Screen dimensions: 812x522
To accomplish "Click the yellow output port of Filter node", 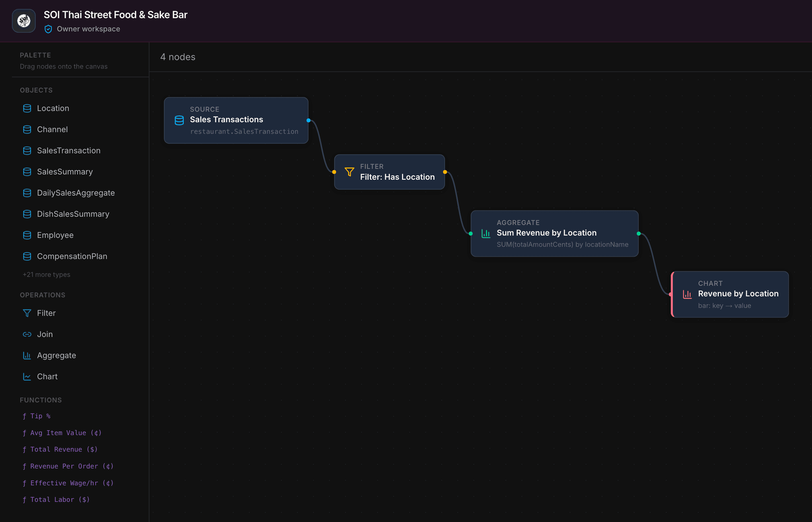I will (445, 172).
